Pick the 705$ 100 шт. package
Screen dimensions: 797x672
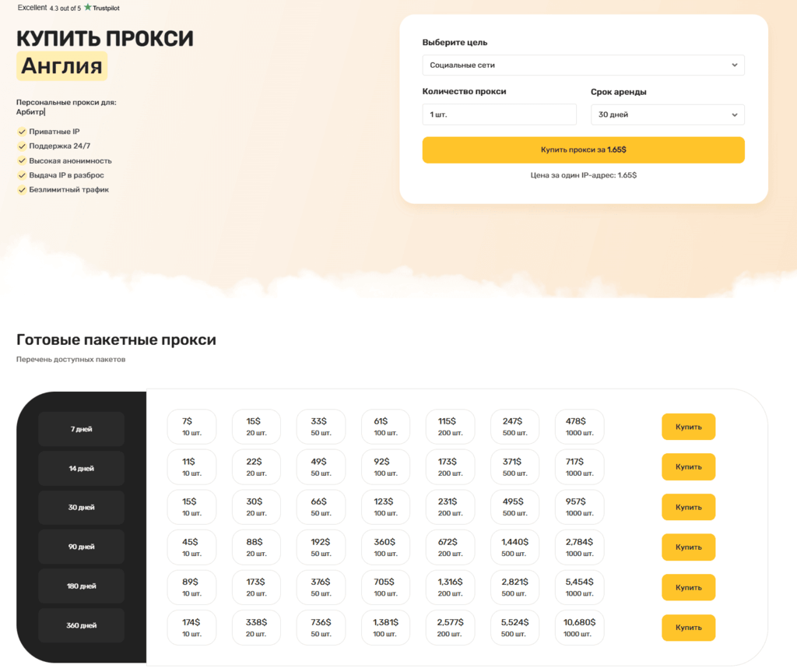(x=385, y=587)
